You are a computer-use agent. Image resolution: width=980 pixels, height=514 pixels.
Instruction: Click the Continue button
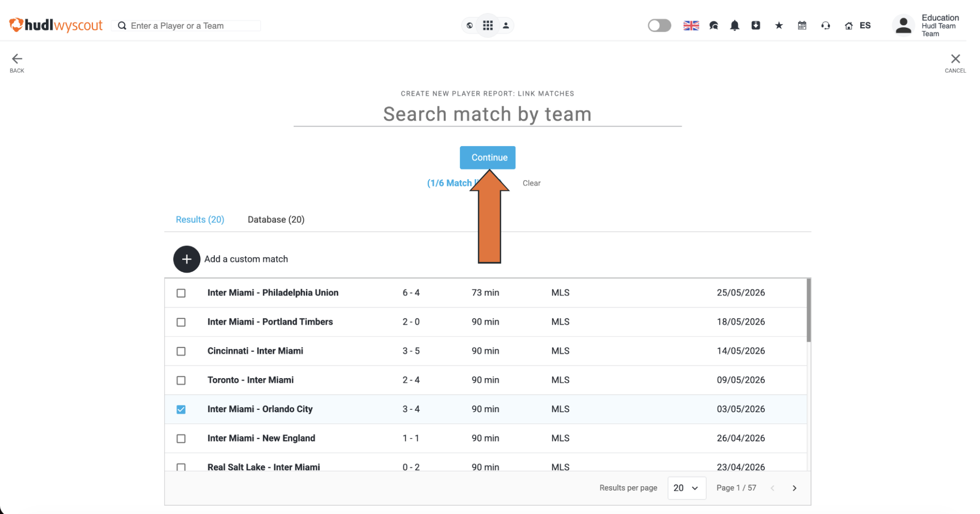pyautogui.click(x=488, y=157)
